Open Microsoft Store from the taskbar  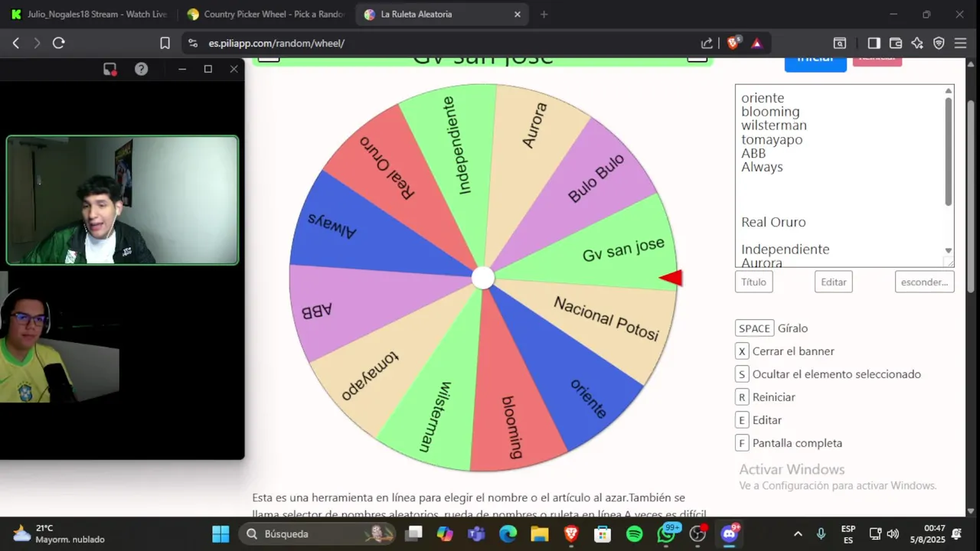603,533
